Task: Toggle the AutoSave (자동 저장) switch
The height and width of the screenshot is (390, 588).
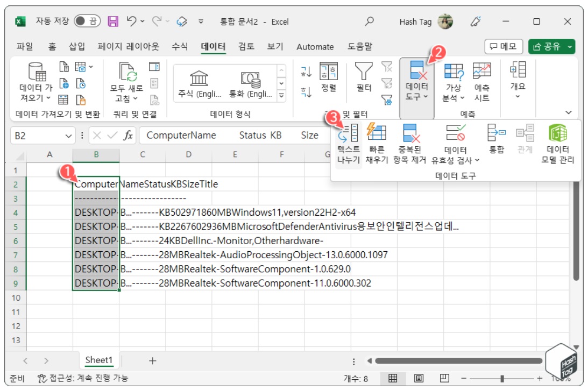Action: [x=87, y=21]
